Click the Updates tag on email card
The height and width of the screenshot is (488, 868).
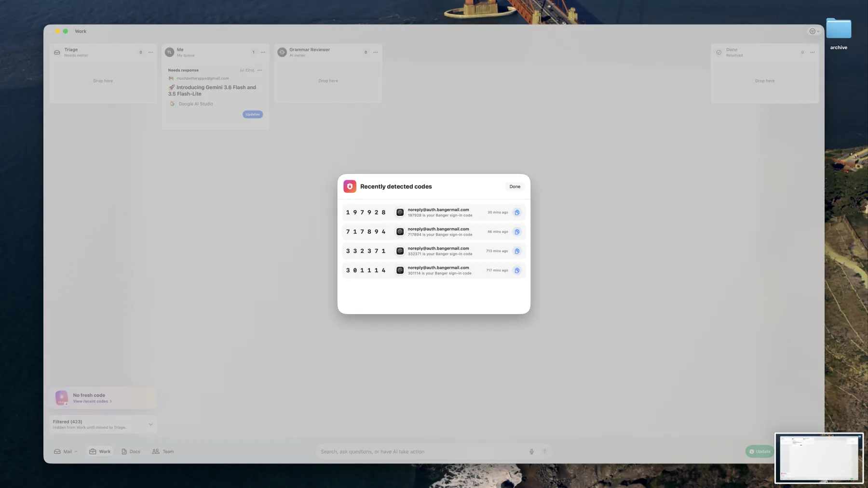click(253, 114)
